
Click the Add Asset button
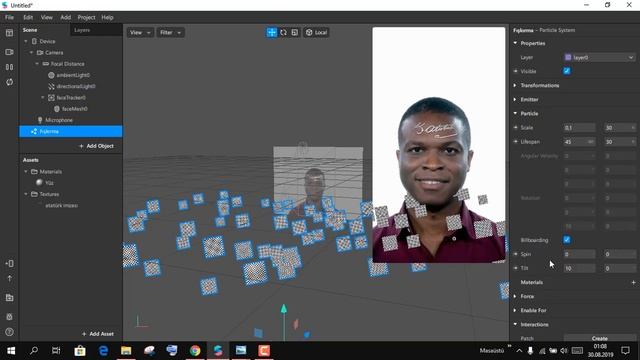point(98,334)
